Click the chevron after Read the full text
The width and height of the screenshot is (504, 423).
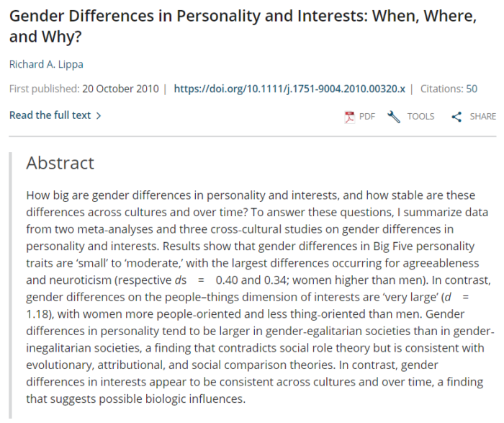(99, 116)
